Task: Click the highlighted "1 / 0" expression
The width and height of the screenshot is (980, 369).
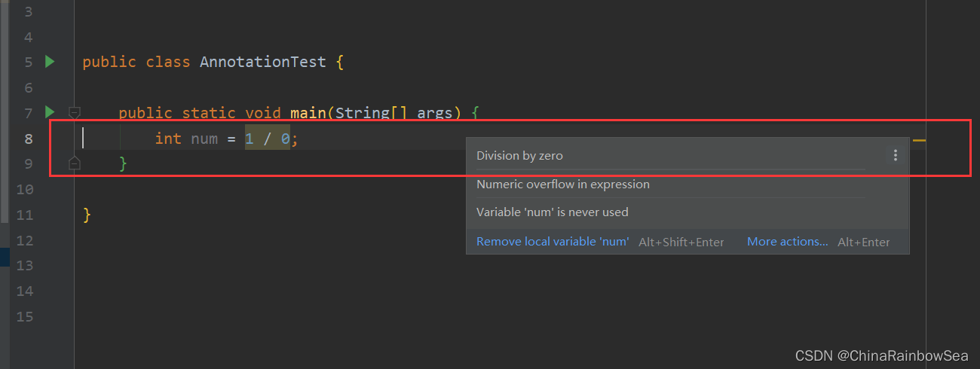Action: point(268,139)
